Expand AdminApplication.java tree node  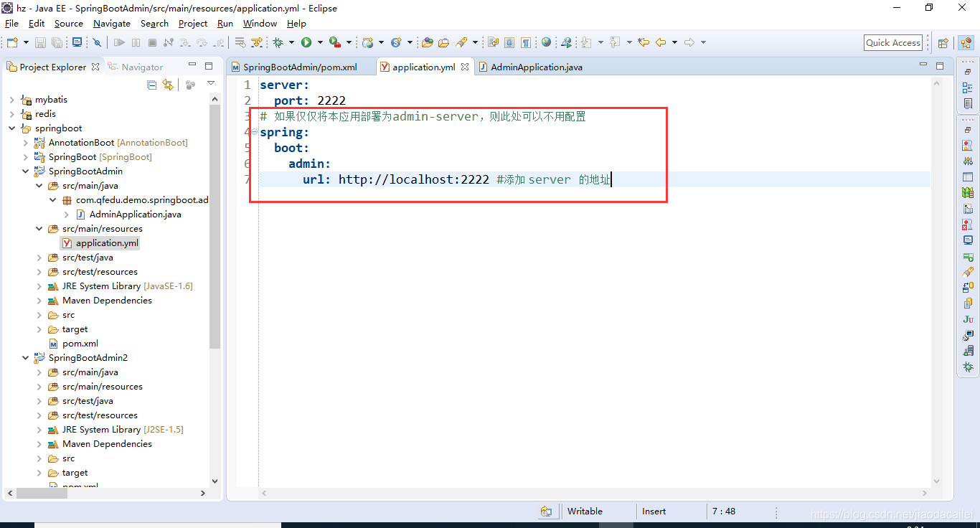[67, 214]
